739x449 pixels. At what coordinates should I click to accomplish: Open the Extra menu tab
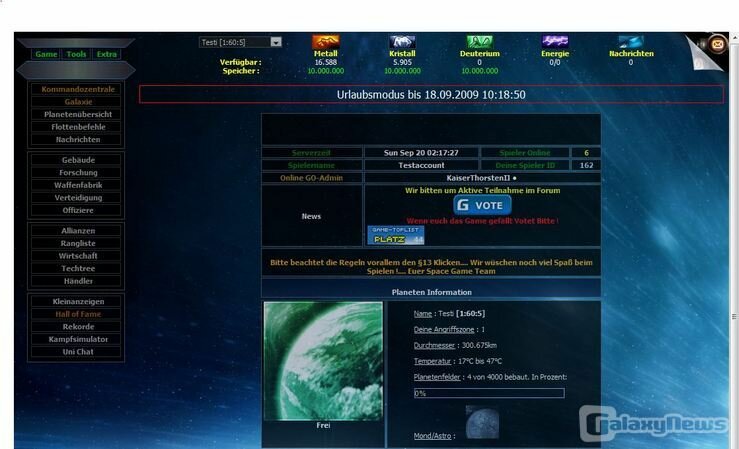pos(107,54)
